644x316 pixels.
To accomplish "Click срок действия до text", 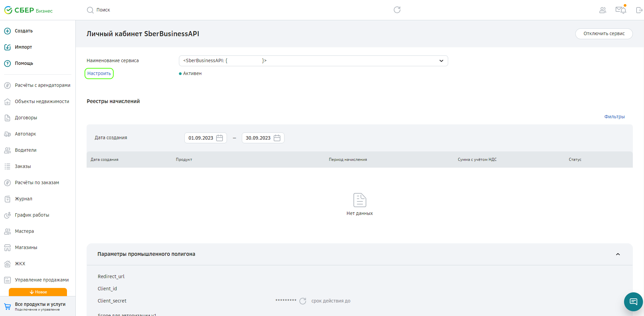I will tap(331, 301).
